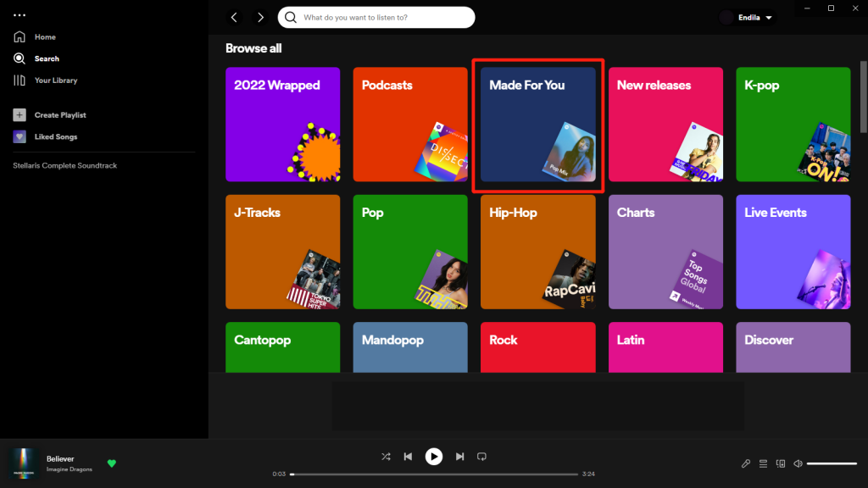Click the Believer song title
Screen dimensions: 868x488
(x=60, y=458)
